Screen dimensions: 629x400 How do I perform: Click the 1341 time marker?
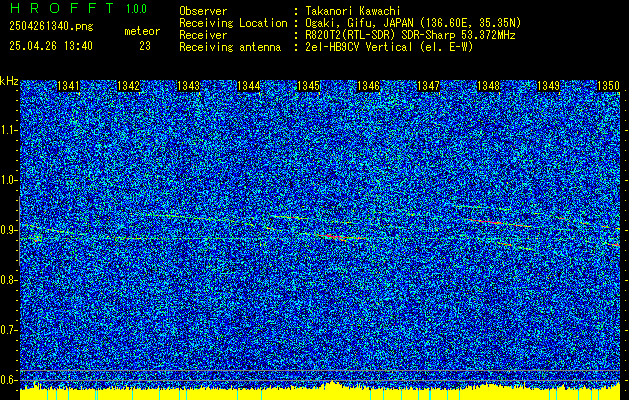pyautogui.click(x=68, y=86)
